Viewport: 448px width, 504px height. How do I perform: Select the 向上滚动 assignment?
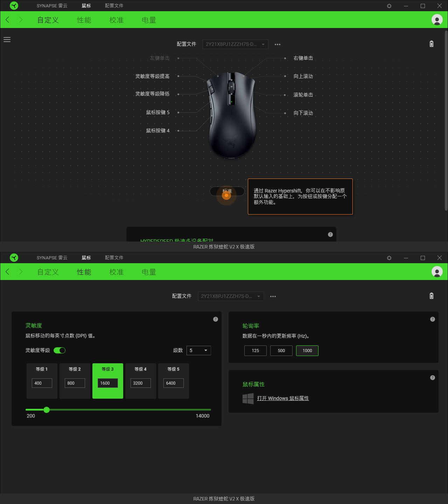[x=303, y=76]
